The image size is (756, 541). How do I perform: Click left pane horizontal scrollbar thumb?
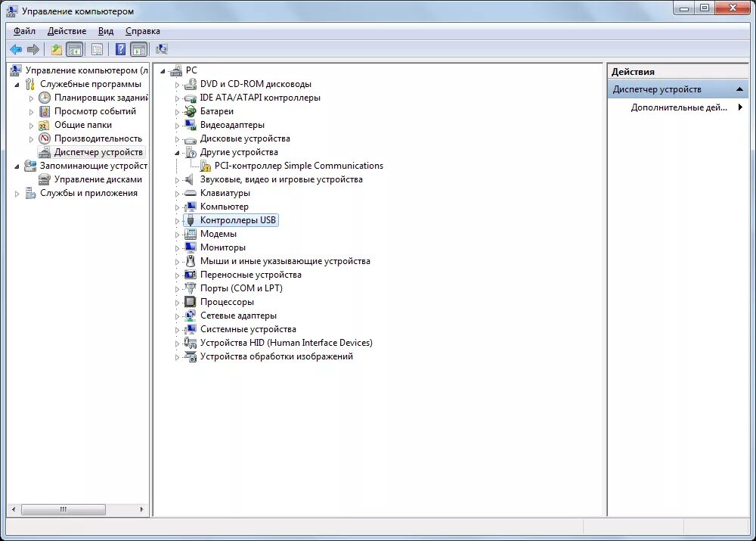tap(64, 509)
